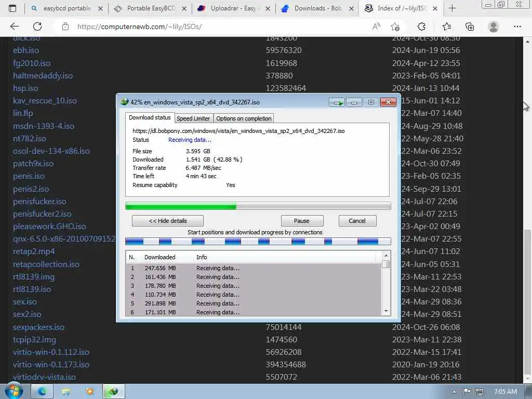Close the Downloads - Bob tab
This screenshot has height=399, width=532.
coord(352,8)
